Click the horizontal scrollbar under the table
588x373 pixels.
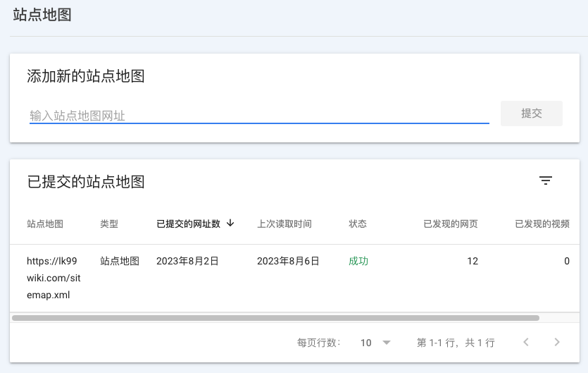(276, 318)
